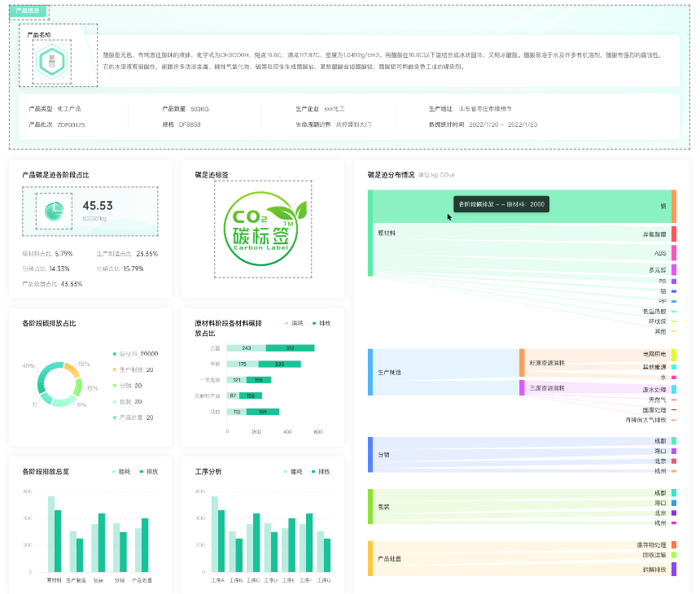Screen dimensions: 700x594
Task: Click the yellow 产品处置 source bar in Sankey
Action: pyautogui.click(x=370, y=558)
